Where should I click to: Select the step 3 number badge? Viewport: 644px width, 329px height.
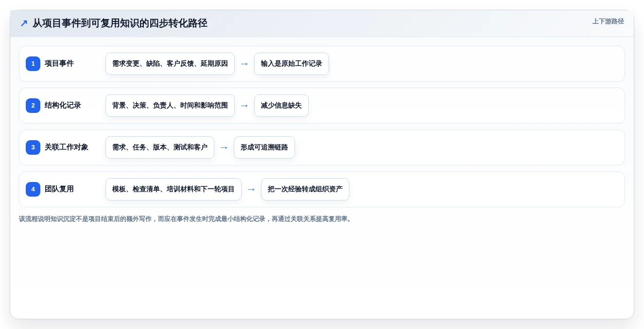33,147
